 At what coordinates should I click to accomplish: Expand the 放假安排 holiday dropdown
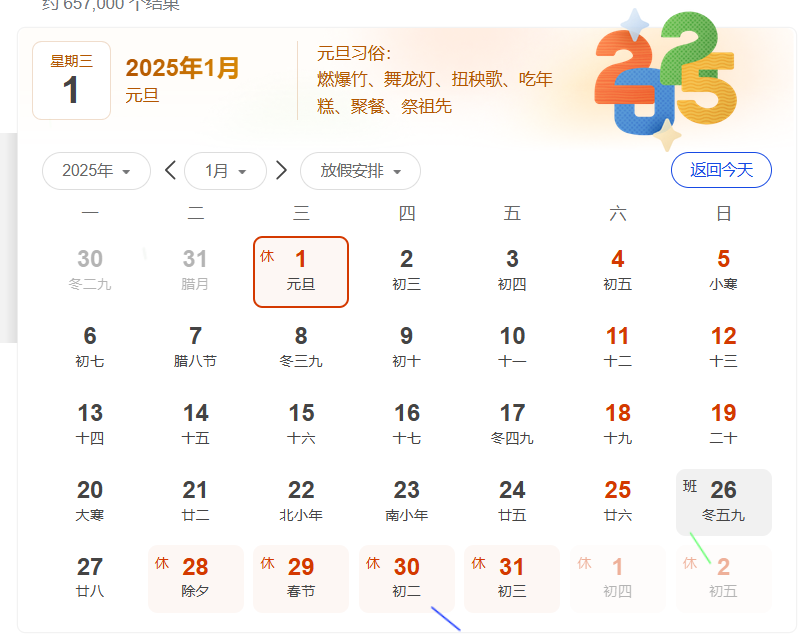tap(360, 171)
